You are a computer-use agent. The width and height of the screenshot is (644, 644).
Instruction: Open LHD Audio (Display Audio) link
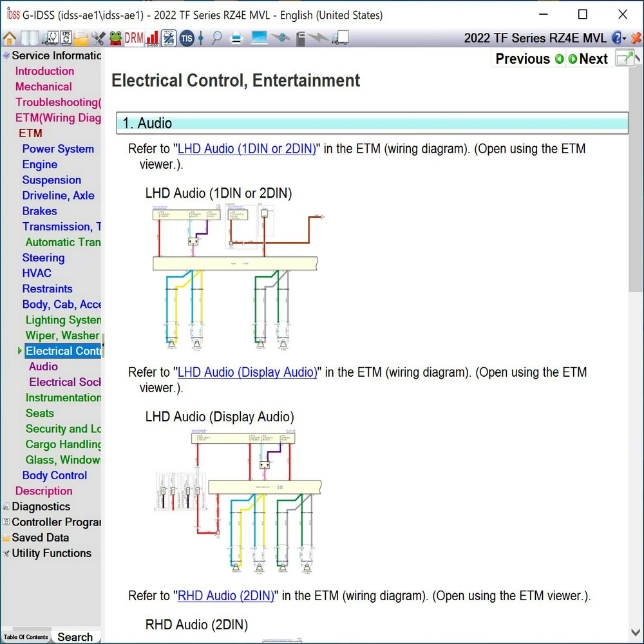point(247,372)
